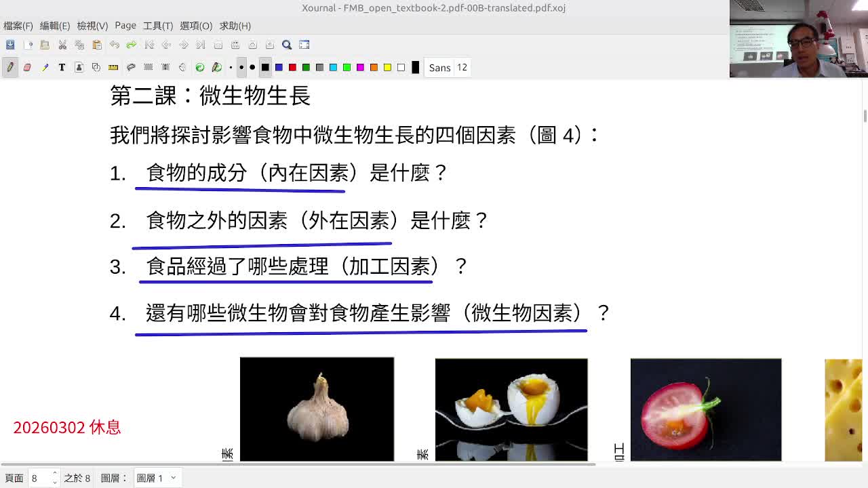Screen dimensions: 868x488
Task: Pick the light blue color swatch
Action: click(333, 67)
